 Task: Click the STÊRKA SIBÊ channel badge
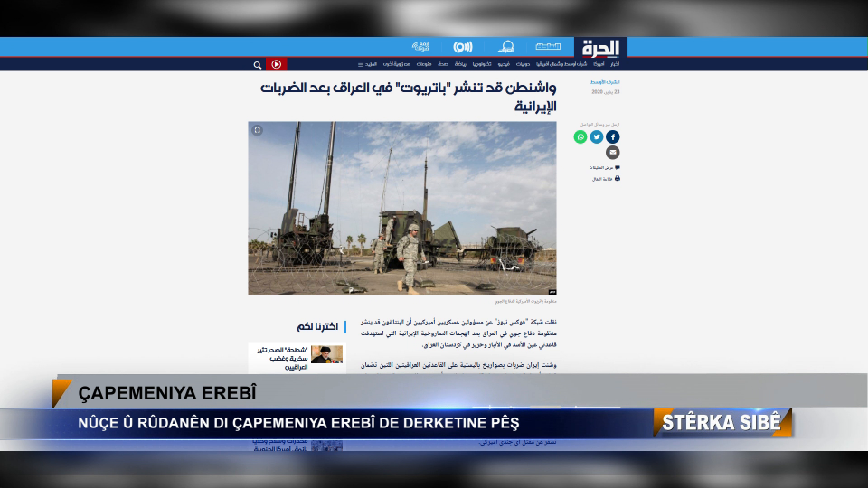722,423
